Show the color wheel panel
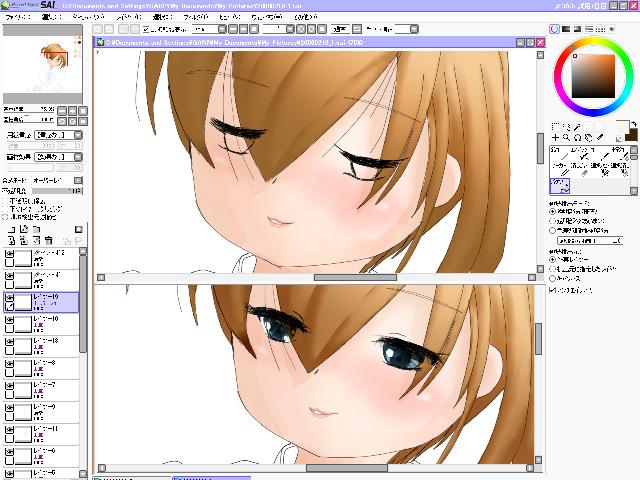This screenshot has width=640, height=480. point(554,29)
